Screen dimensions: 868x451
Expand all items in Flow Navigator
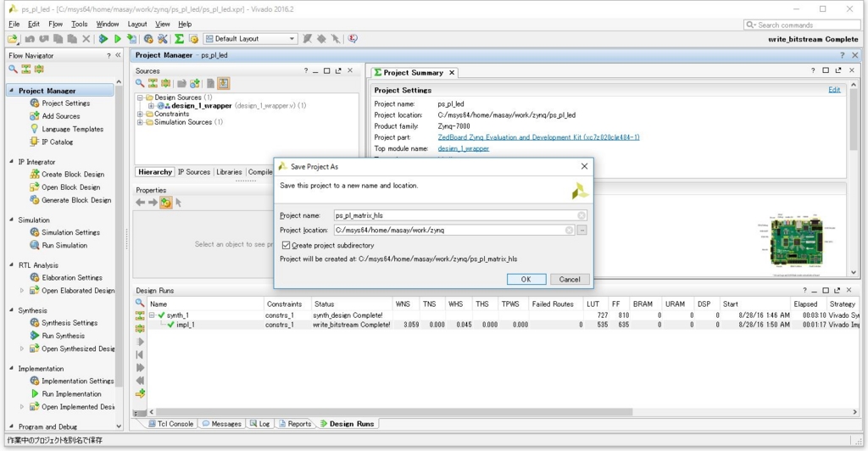(x=39, y=70)
